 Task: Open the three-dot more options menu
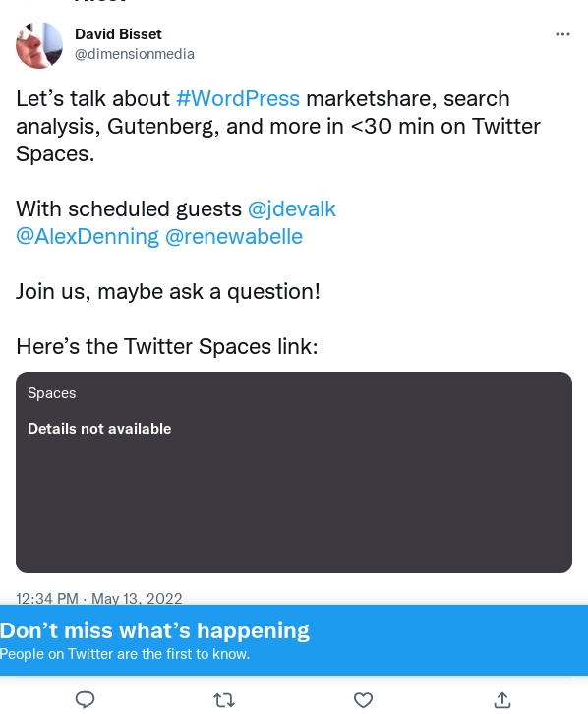(x=563, y=34)
